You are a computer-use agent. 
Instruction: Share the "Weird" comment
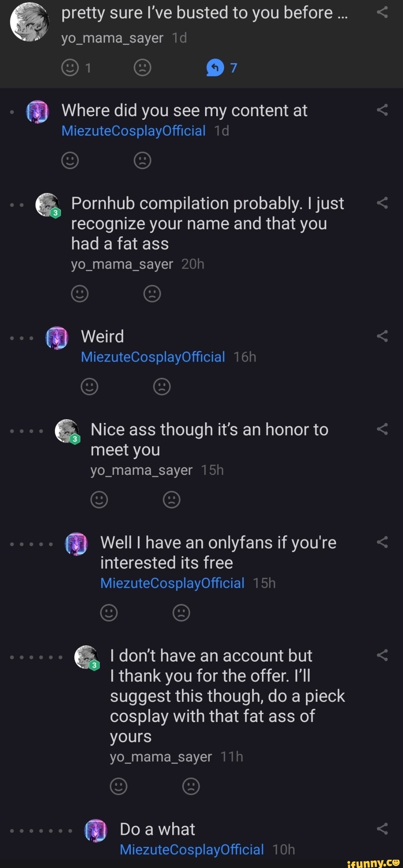tap(382, 336)
